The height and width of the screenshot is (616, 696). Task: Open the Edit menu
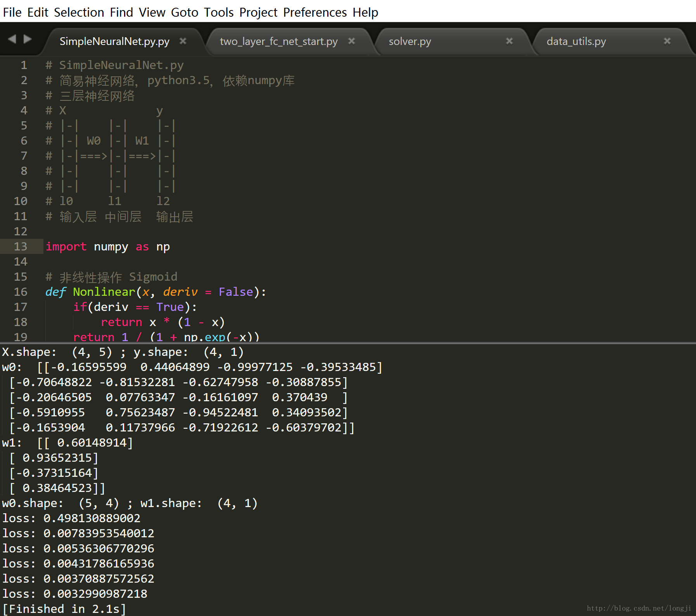point(38,12)
